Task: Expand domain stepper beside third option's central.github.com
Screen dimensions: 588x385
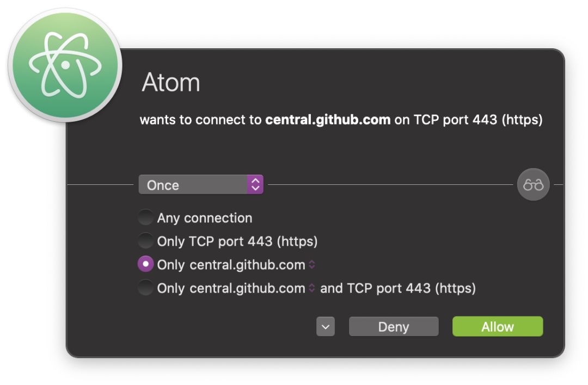Action: [x=312, y=265]
